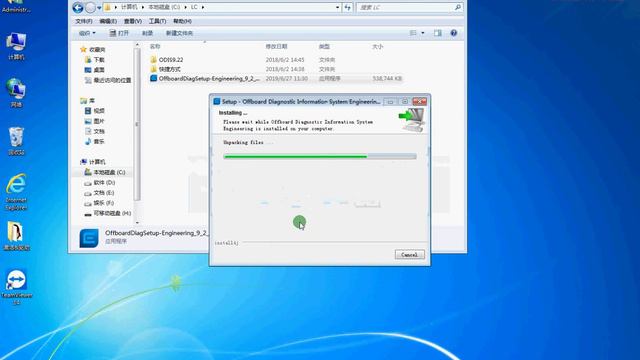Image resolution: width=640 pixels, height=360 pixels.
Task: Open the 文件(F) menu
Action: tap(84, 21)
